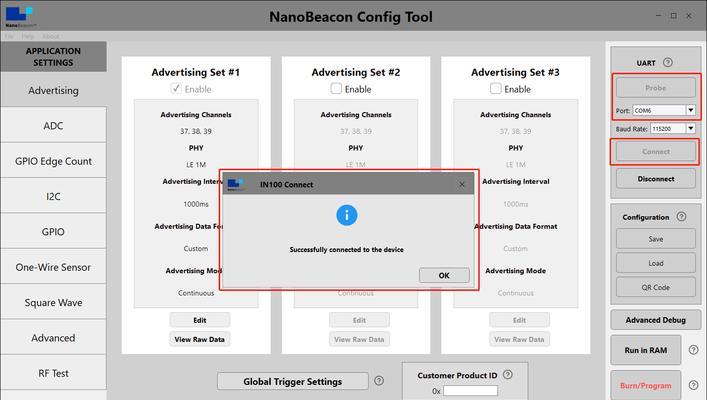Open the GPIO Edge Count tab
Image resolution: width=707 pixels, height=400 pixels.
tap(53, 161)
